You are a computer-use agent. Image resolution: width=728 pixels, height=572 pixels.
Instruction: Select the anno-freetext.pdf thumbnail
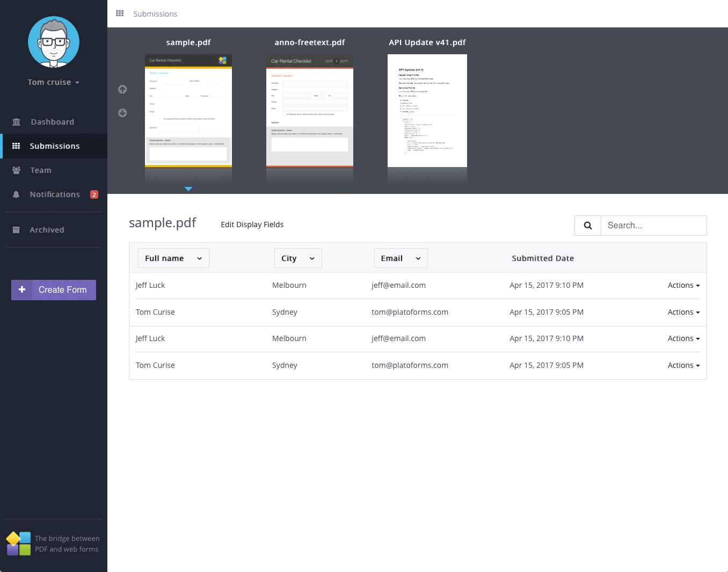(310, 111)
